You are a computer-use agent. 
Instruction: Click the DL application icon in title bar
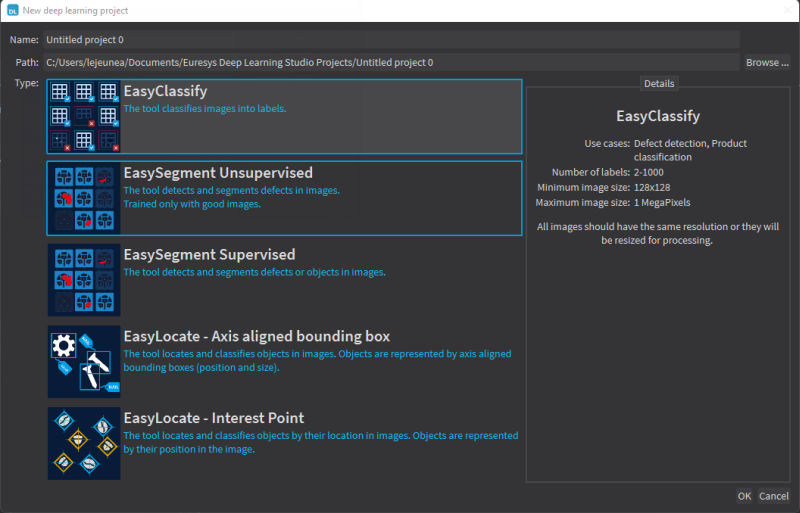tap(13, 10)
